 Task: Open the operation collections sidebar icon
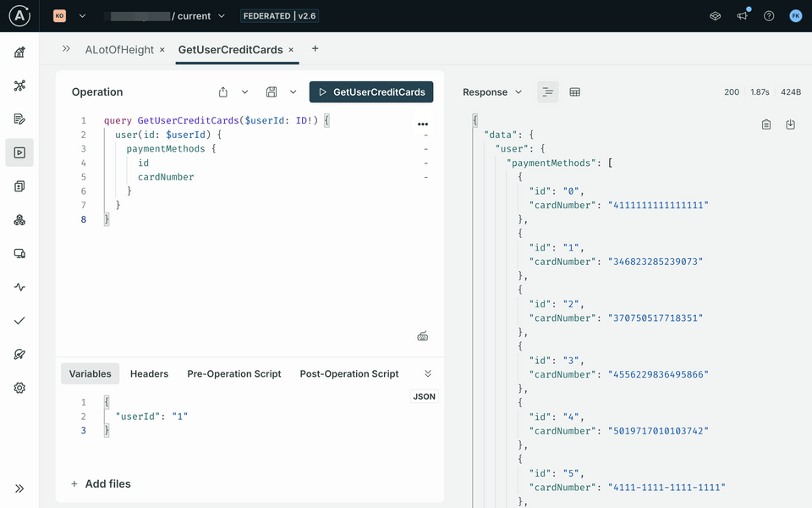[x=19, y=186]
